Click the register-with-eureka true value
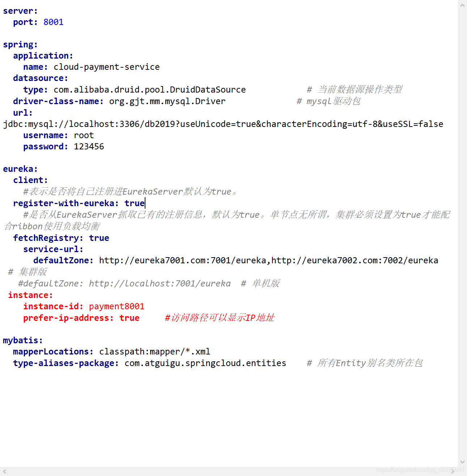The image size is (467, 476). [135, 203]
